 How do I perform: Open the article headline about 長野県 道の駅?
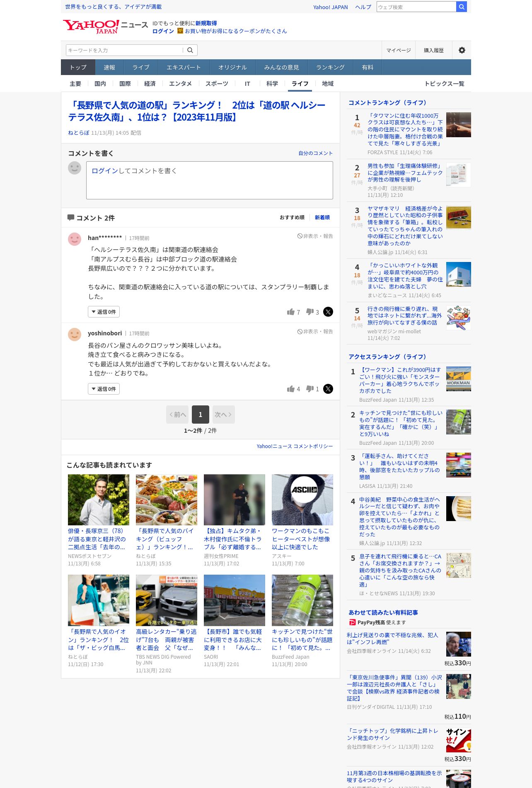tap(197, 111)
